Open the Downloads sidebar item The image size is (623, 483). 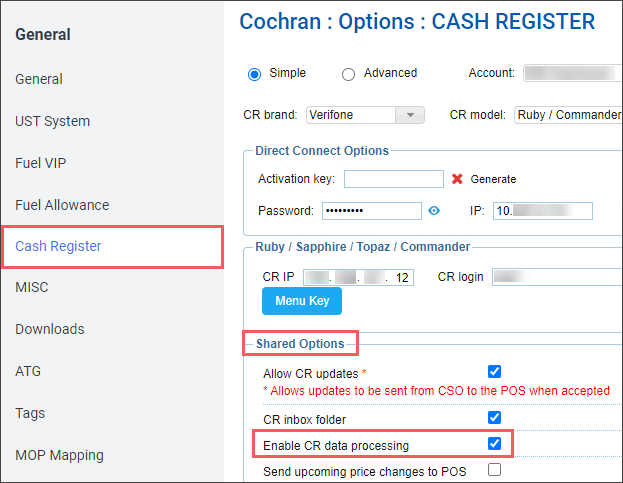click(49, 329)
